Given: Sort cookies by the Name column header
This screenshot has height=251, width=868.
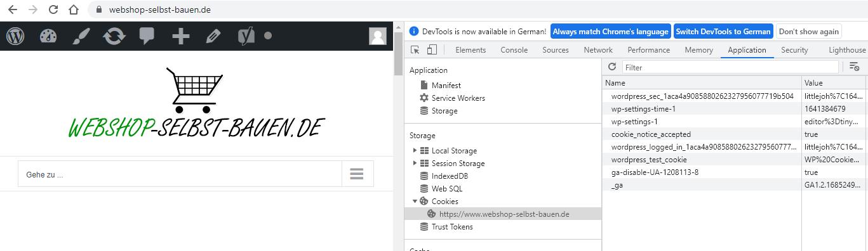Looking at the screenshot, I should click(x=702, y=83).
